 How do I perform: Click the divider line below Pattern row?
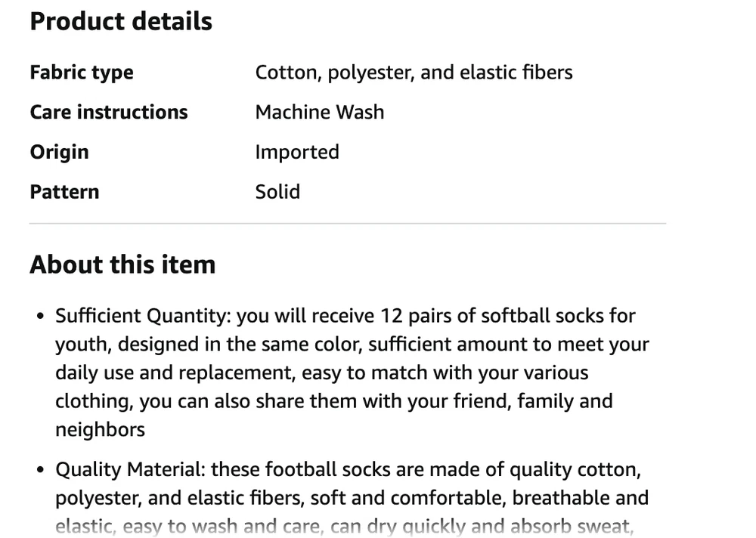click(x=348, y=224)
